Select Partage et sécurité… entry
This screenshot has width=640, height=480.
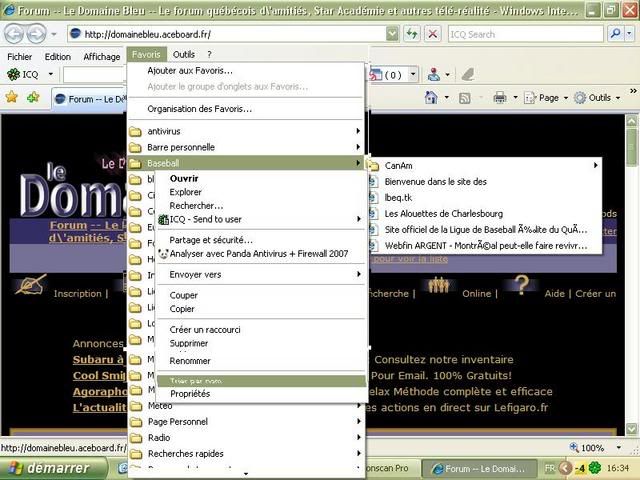point(261,240)
